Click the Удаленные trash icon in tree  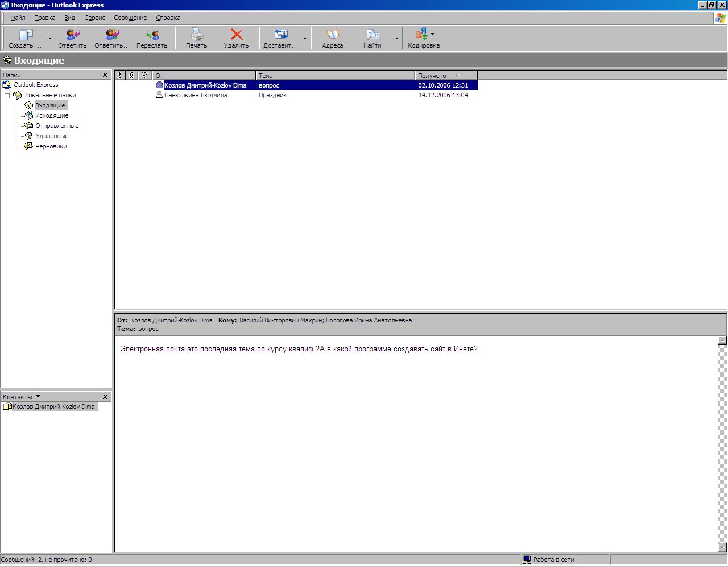(x=28, y=136)
